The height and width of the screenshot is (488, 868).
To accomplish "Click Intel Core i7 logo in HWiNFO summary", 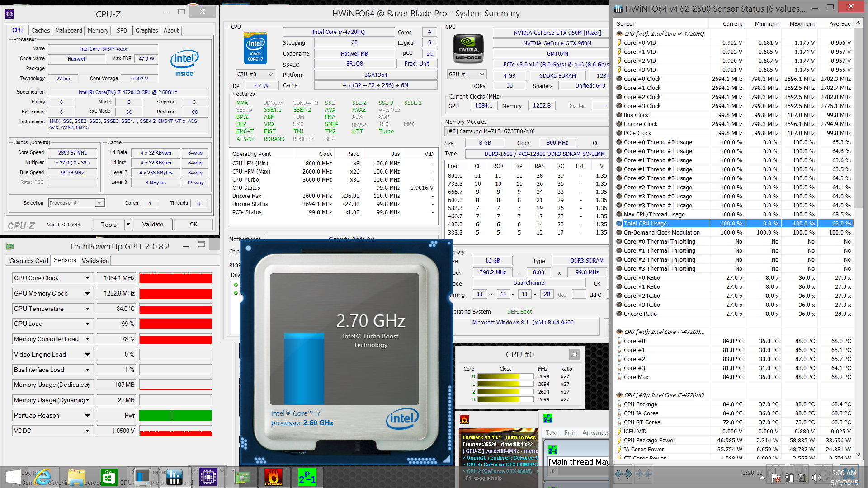I will click(x=255, y=47).
